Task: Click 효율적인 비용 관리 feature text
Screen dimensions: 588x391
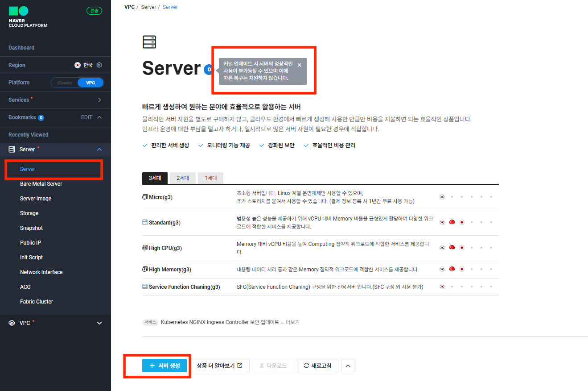Action: tap(334, 146)
